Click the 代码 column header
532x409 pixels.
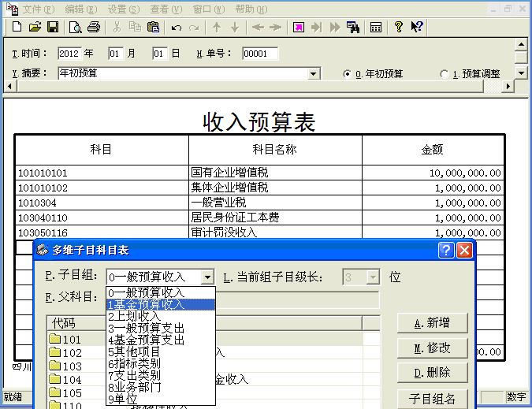click(x=76, y=323)
